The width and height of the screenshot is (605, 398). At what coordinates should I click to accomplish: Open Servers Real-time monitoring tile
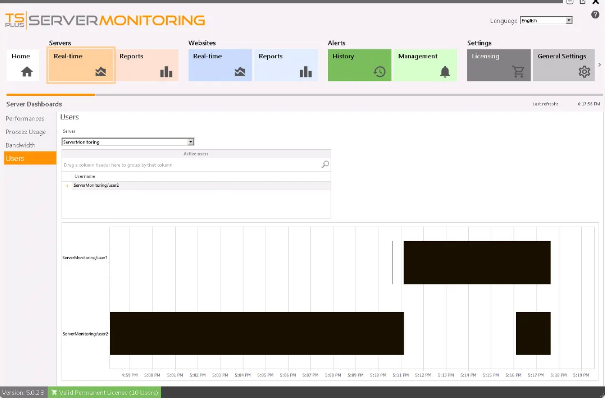point(81,65)
